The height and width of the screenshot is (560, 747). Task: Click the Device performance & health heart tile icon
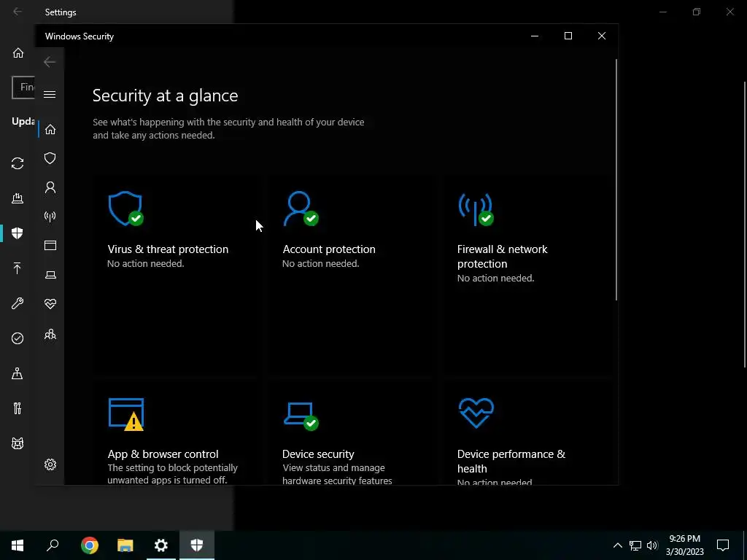[476, 413]
